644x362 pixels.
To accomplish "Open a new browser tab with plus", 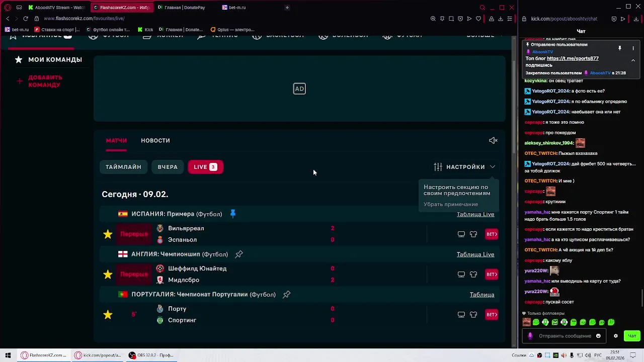I will [x=287, y=8].
